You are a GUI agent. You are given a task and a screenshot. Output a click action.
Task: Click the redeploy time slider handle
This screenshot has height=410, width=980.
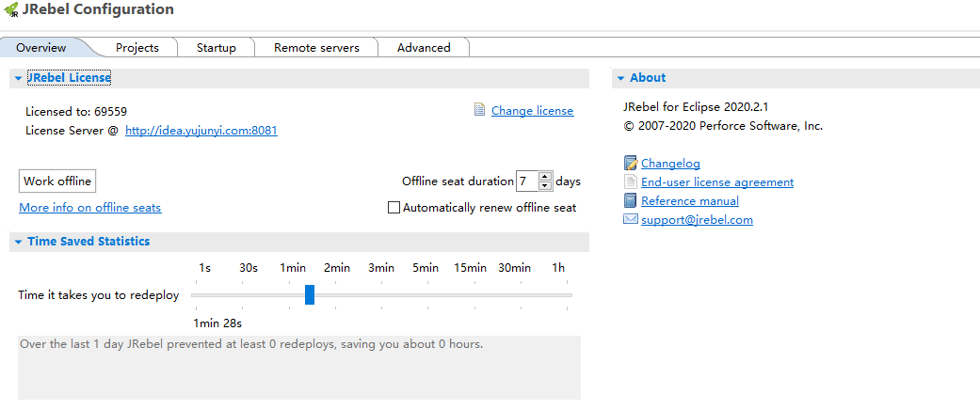coord(310,294)
